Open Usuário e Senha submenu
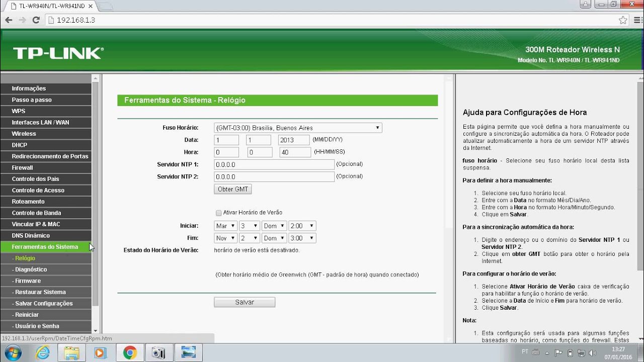Screen dimensions: 644x362 click(x=46, y=326)
